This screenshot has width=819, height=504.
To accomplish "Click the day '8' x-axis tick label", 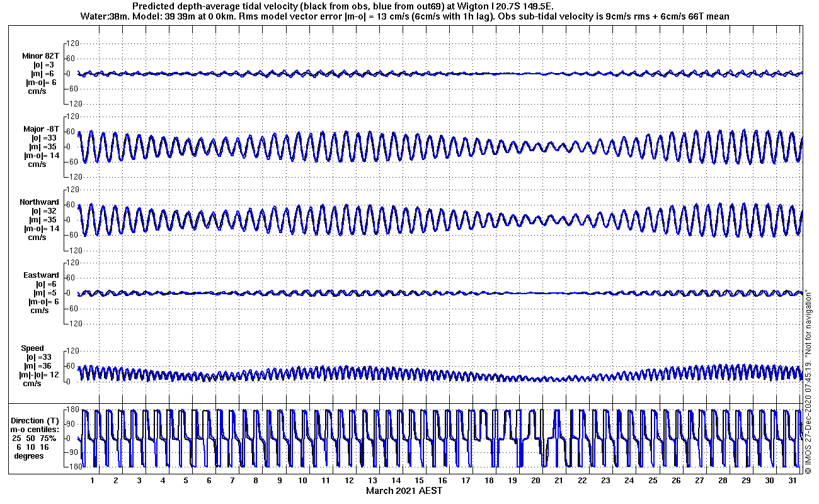I will click(256, 481).
